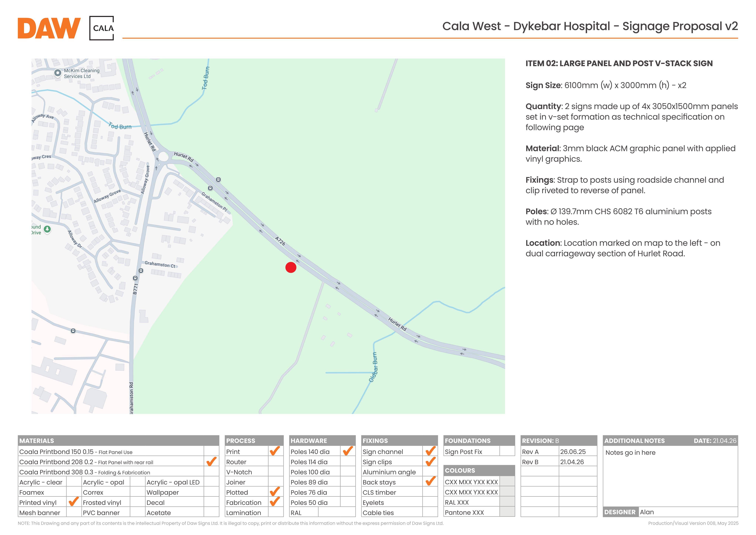756x535 pixels.
Task: Click the B771 road label
Action: 135,289
